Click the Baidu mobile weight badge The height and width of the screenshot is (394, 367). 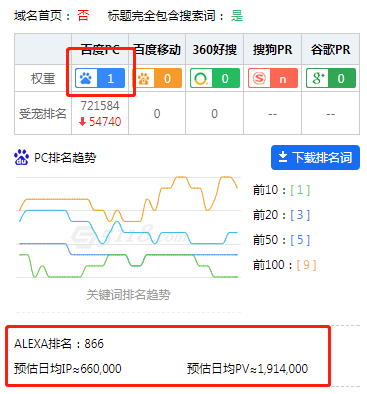[157, 78]
